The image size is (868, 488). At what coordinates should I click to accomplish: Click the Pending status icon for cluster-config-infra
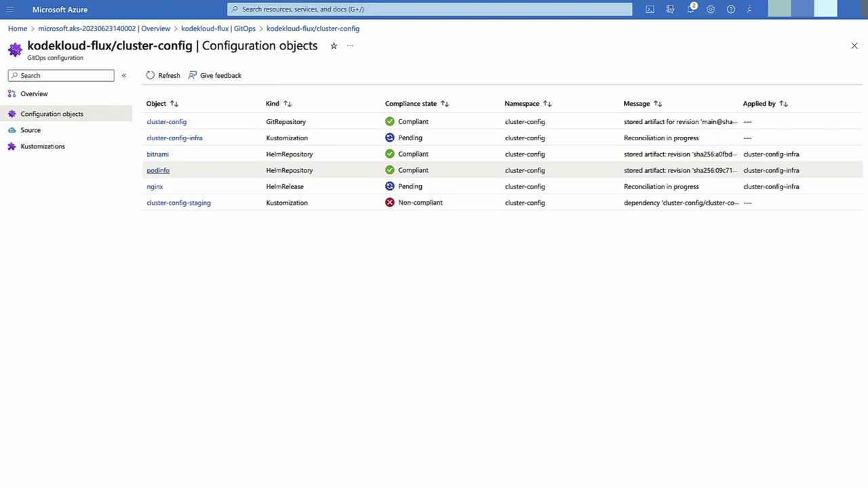pos(390,138)
